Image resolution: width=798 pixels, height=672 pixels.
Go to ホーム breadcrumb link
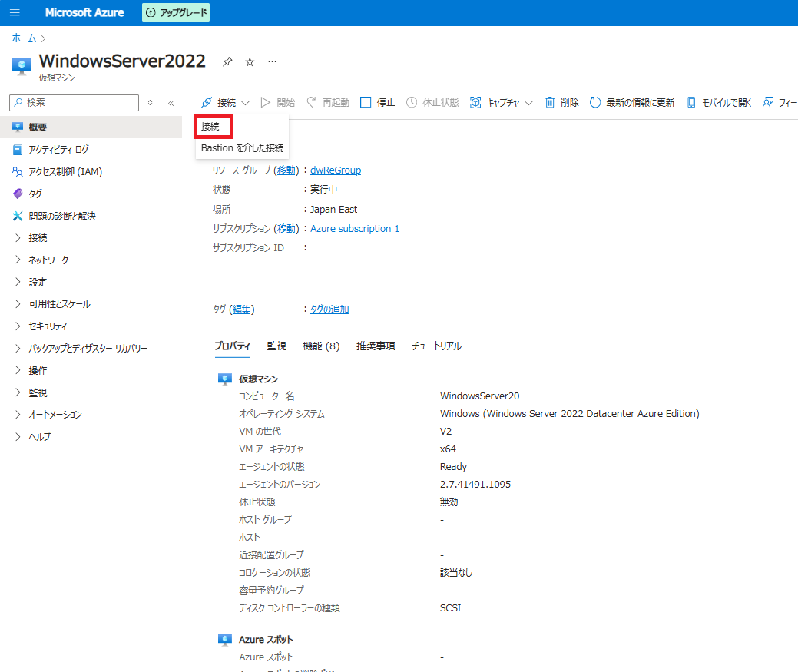[24, 38]
